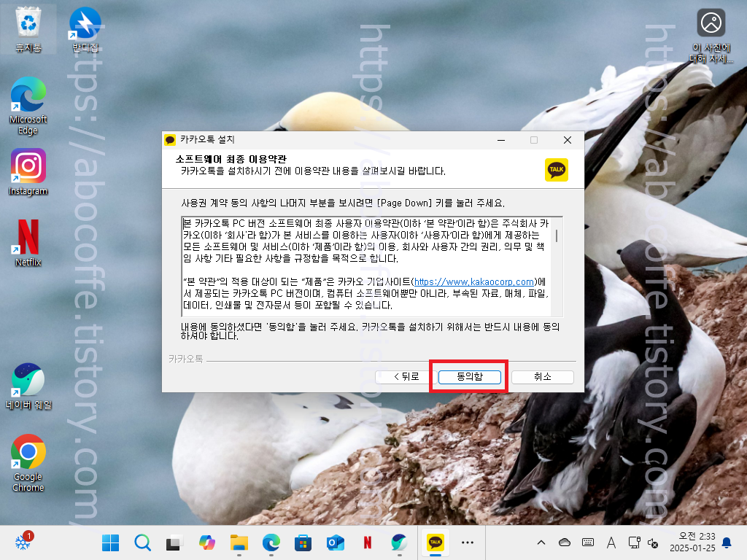Expand hidden system tray icons chevron
Viewport: 747px width, 560px height.
point(541,542)
